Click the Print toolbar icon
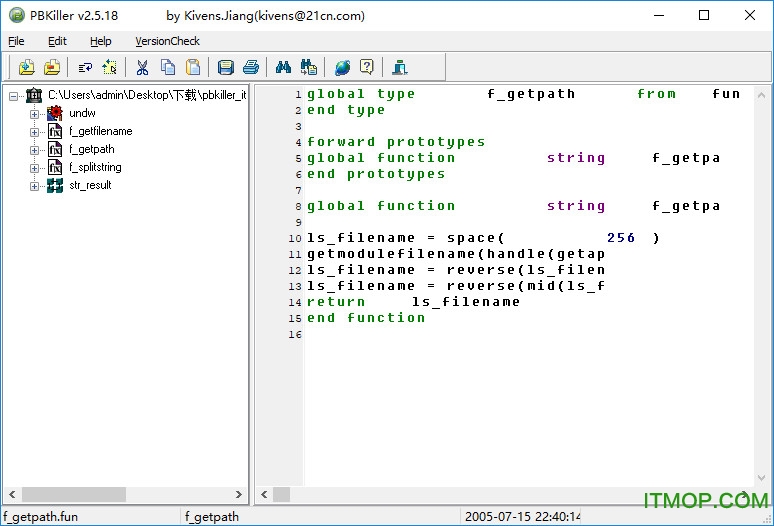Screen dimensions: 774x526 click(x=251, y=67)
